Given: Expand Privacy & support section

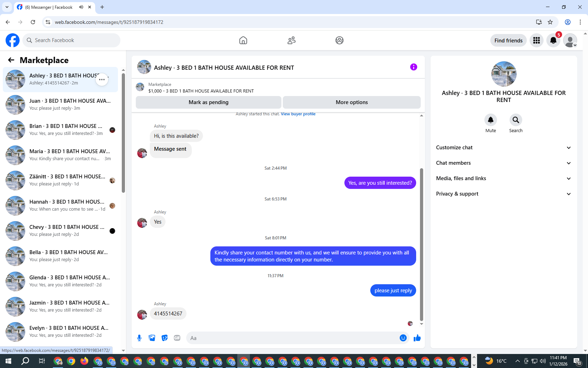Looking at the screenshot, I should coord(504,194).
